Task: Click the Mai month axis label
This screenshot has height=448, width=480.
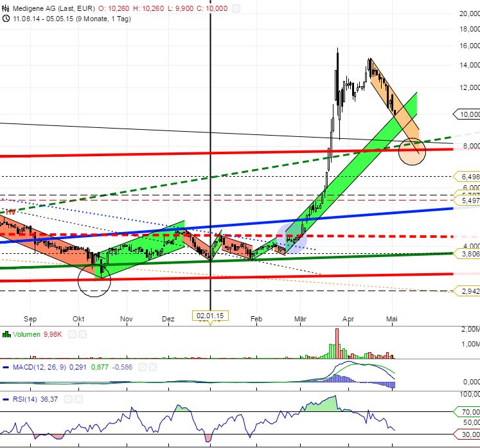Action: pyautogui.click(x=392, y=319)
